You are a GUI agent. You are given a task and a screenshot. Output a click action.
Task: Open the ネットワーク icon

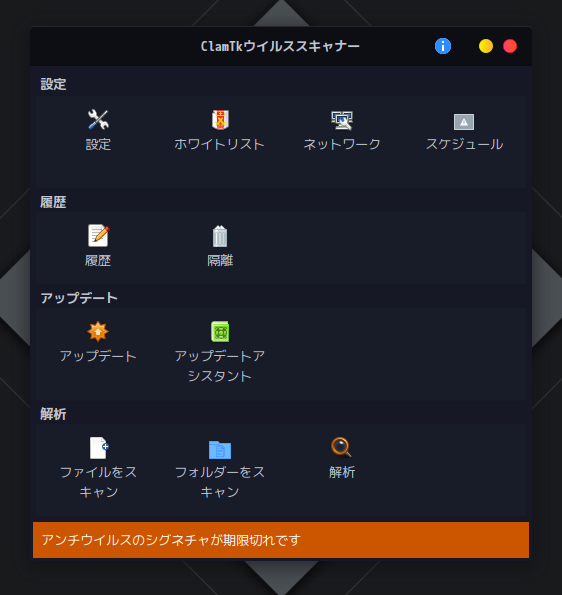tap(342, 120)
